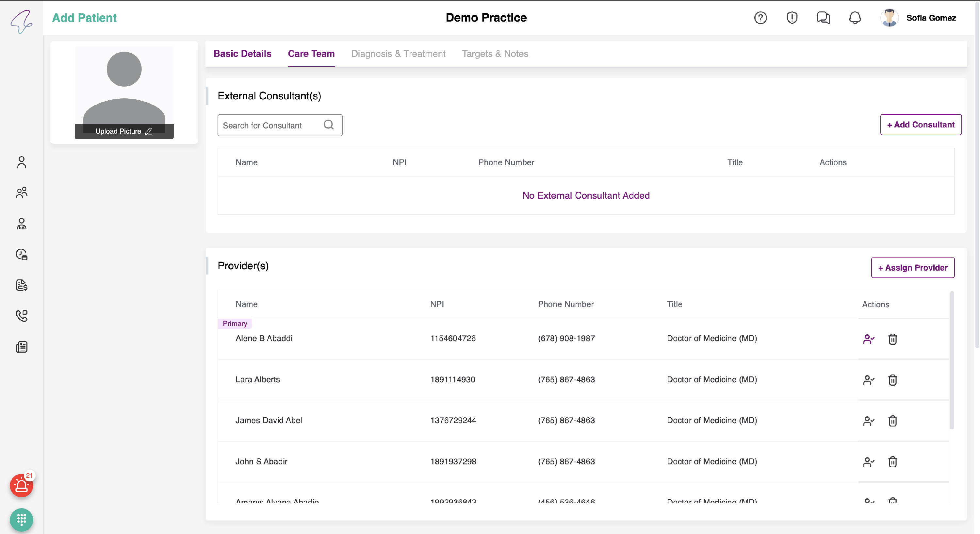980x534 pixels.
Task: Delete provider Lara Alberts
Action: [892, 380]
